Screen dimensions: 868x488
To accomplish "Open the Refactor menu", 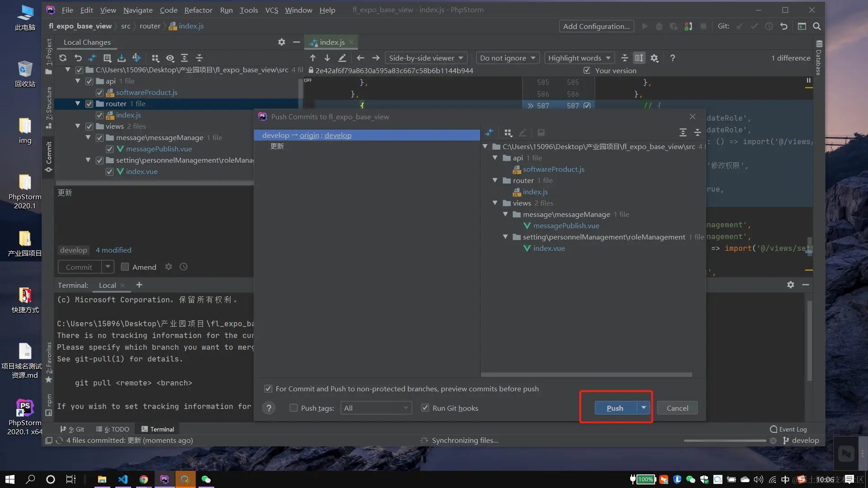I will [x=198, y=10].
